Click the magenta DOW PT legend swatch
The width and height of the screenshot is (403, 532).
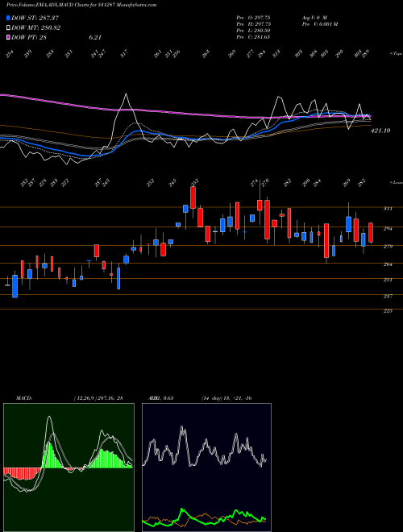[8, 38]
